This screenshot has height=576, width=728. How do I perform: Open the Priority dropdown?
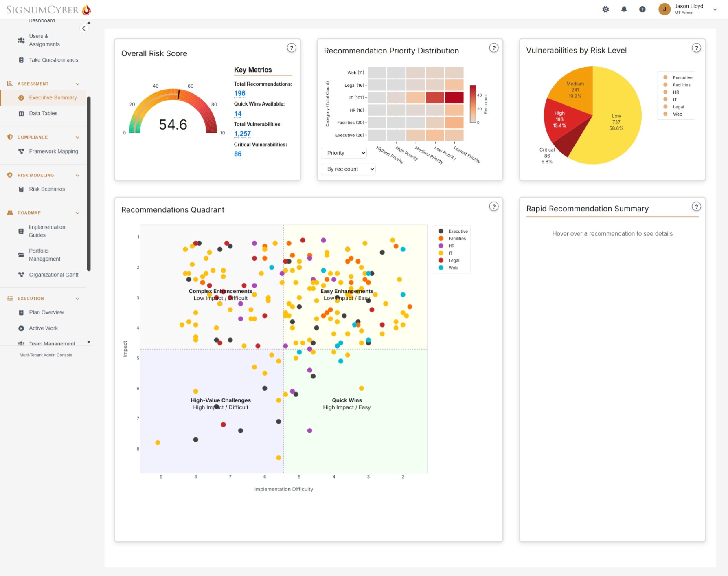pos(344,153)
